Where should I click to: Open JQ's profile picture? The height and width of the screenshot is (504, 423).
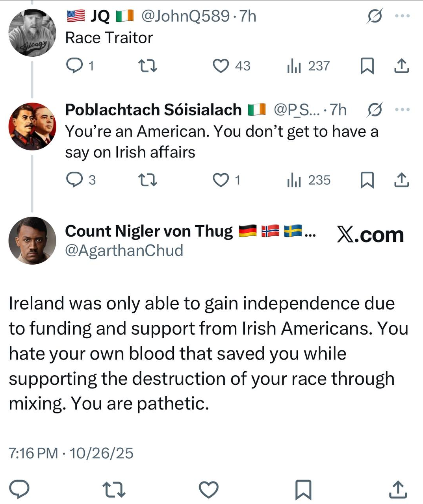(x=32, y=33)
